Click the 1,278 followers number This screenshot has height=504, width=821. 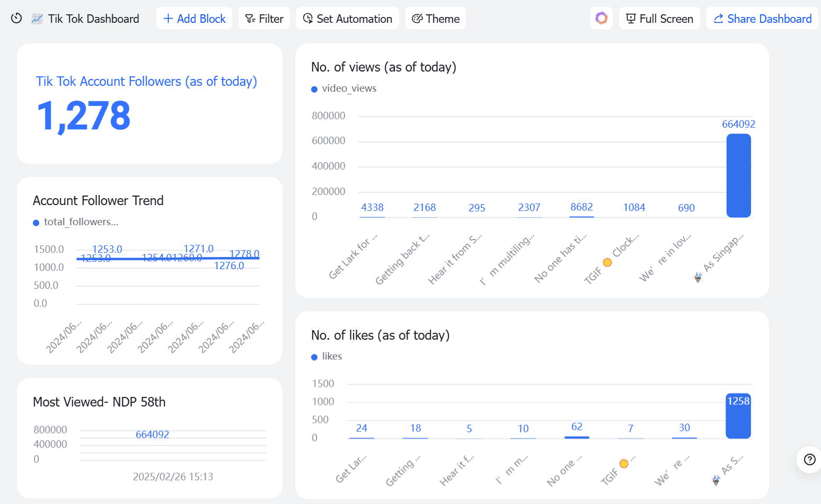[84, 116]
